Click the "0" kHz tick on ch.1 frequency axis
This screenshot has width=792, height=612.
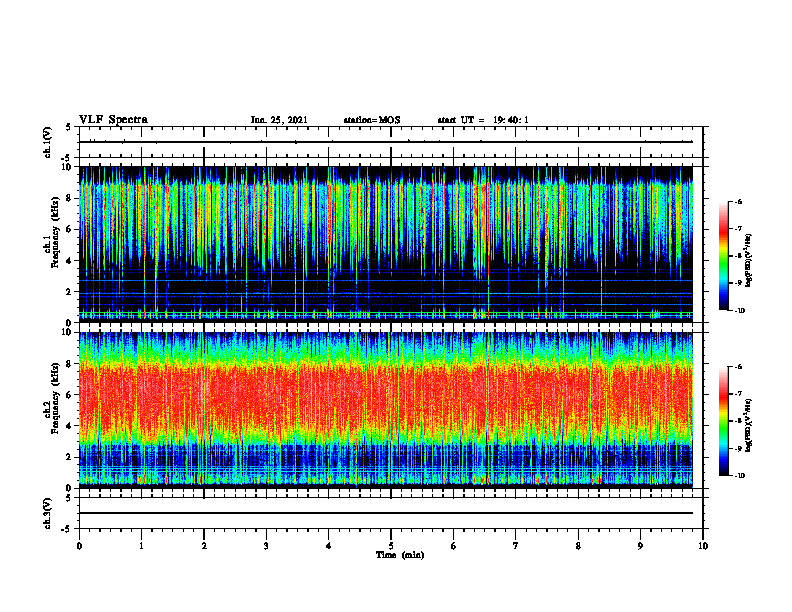click(70, 323)
